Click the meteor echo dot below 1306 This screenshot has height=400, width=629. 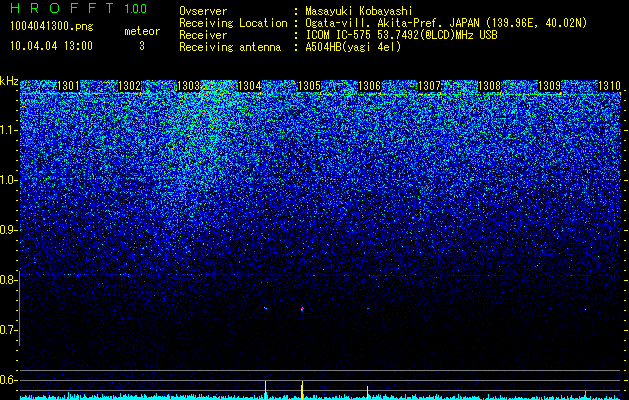click(368, 309)
